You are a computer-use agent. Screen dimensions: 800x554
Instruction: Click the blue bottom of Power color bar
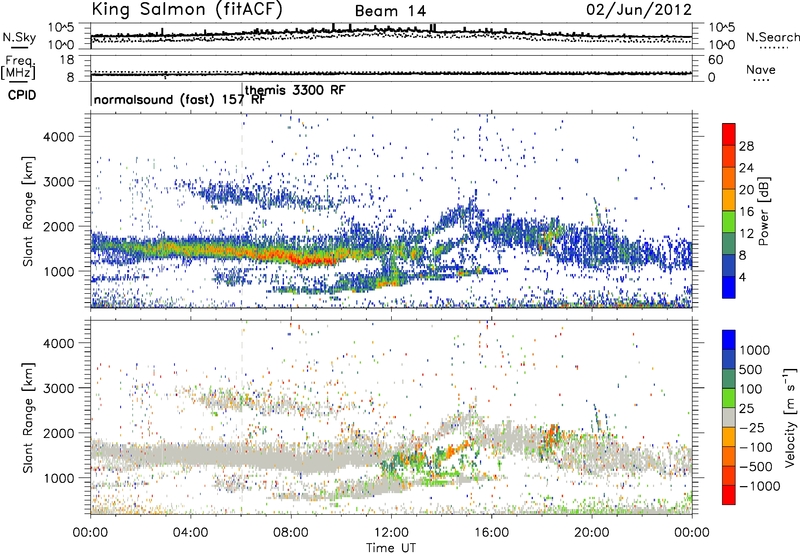pos(729,287)
